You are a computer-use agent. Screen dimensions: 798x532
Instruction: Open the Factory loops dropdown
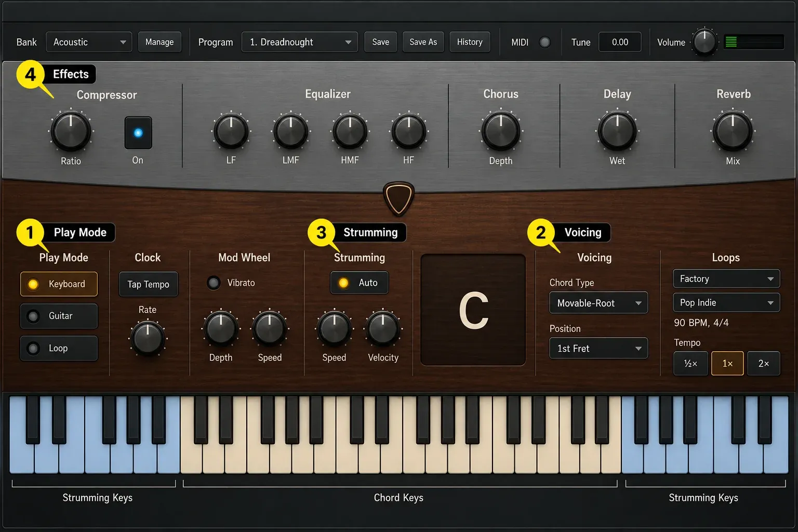pyautogui.click(x=726, y=279)
